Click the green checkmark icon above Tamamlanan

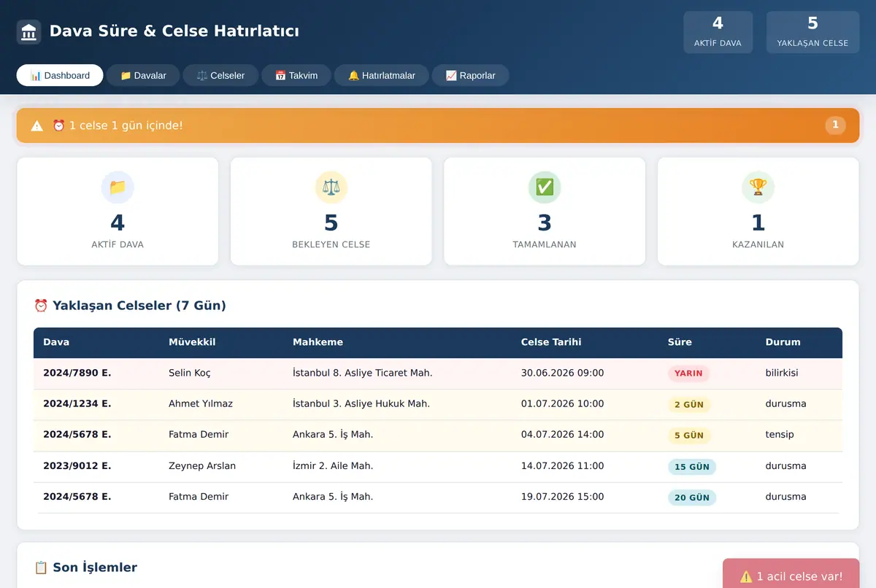click(x=545, y=187)
